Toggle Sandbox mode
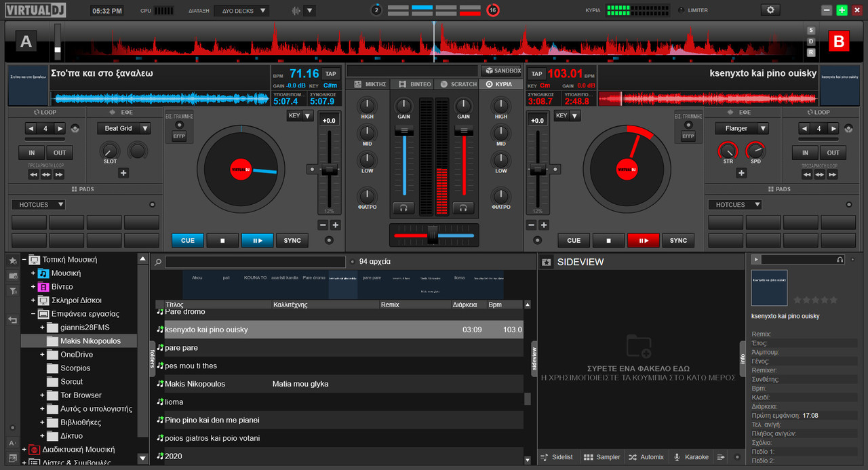This screenshot has width=868, height=470. (x=502, y=71)
